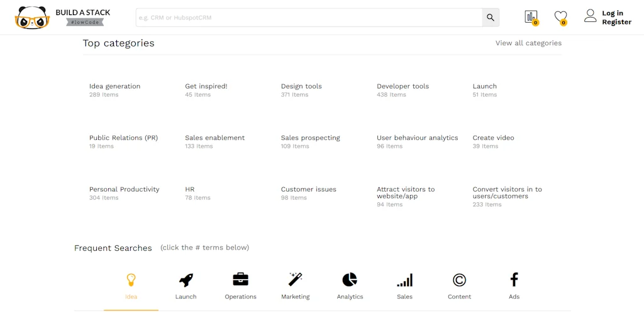This screenshot has width=644, height=318.
Task: Select the Launch rocket icon
Action: (x=186, y=280)
